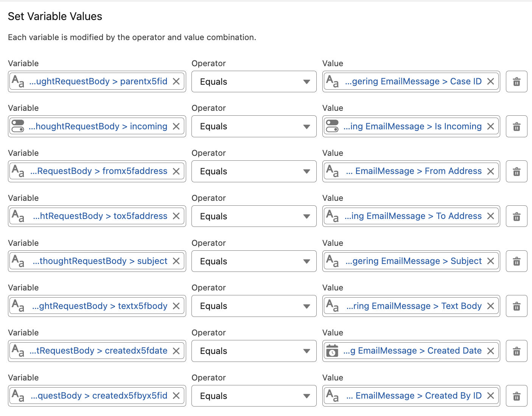Clear the fromx5faddress variable pill
This screenshot has width=532, height=416.
pos(176,171)
